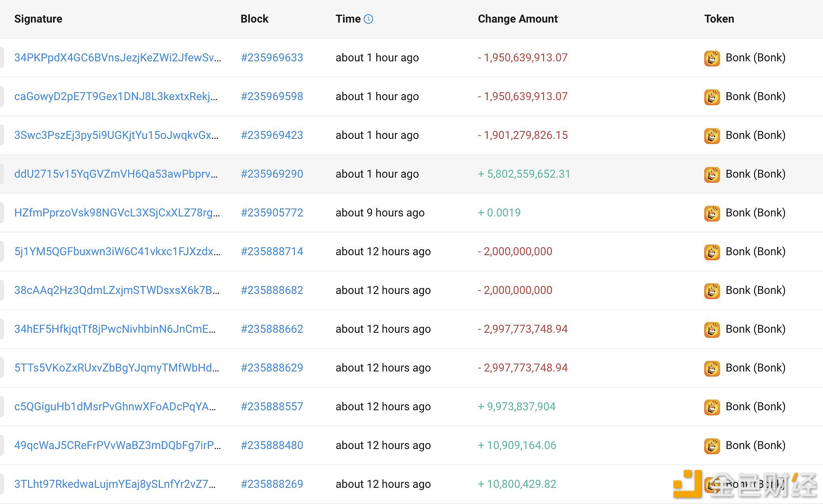
Task: Open Bonk (Bonk) token in row #235905772
Action: [755, 213]
